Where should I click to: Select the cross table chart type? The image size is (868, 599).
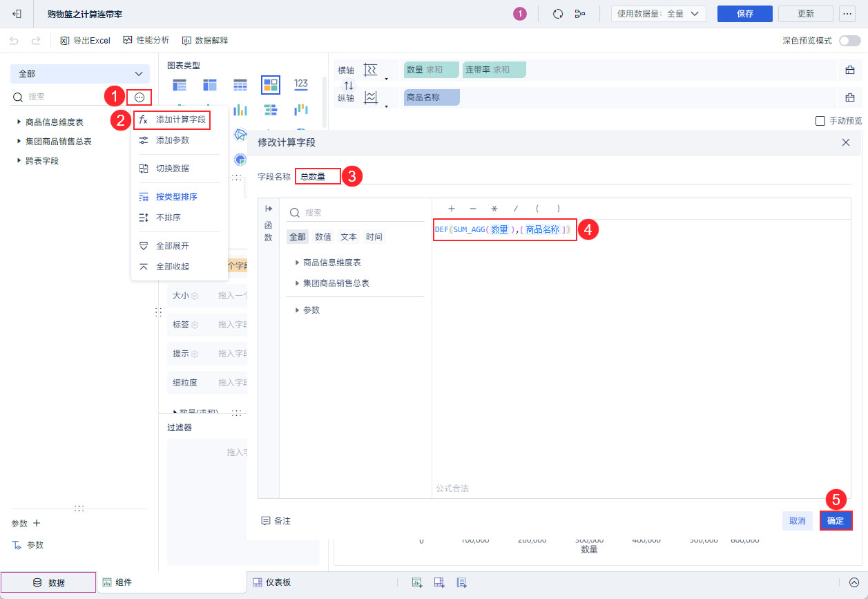[x=210, y=85]
